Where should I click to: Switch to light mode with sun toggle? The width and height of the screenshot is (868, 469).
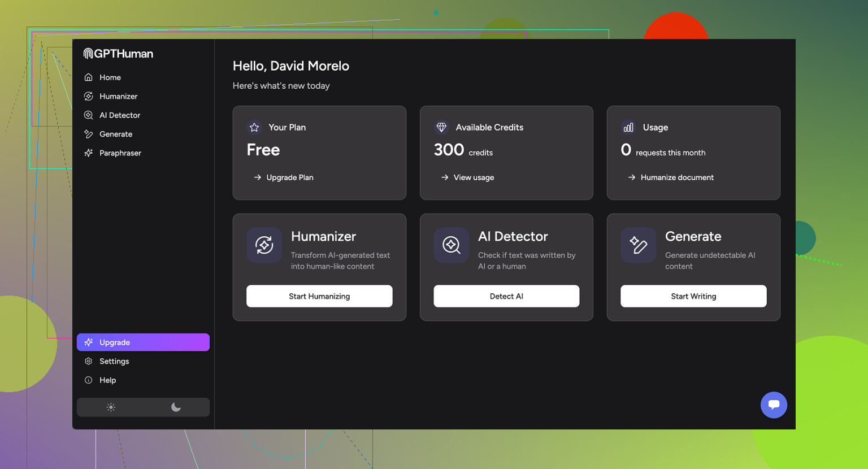pos(111,407)
